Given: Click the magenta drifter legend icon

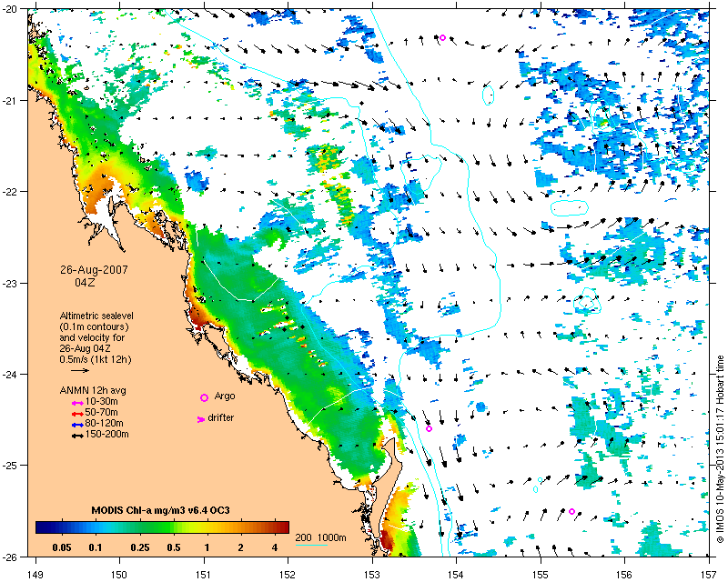Looking at the screenshot, I should (x=201, y=419).
